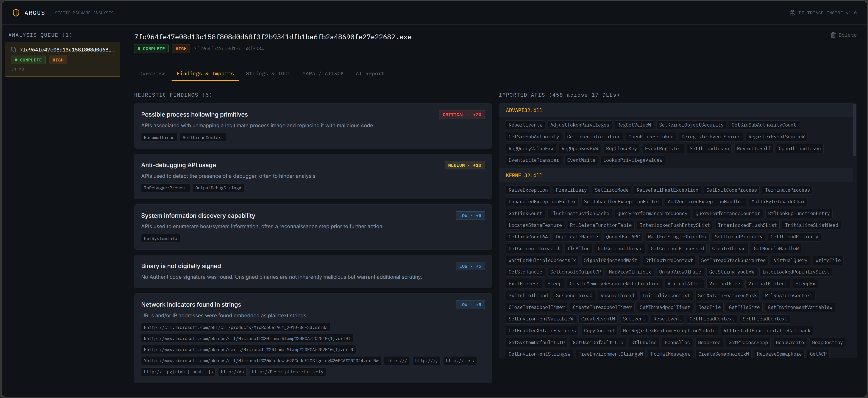Image resolution: width=868 pixels, height=398 pixels.
Task: Click the Delete trash icon
Action: tap(833, 35)
